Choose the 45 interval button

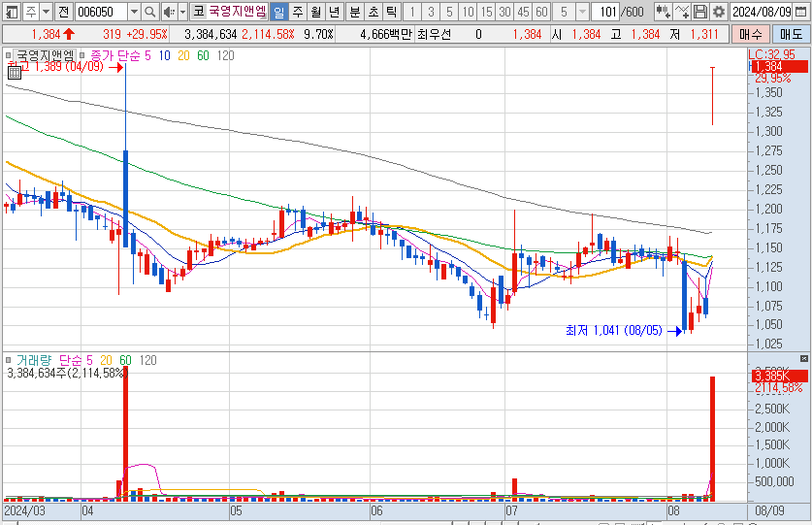(x=524, y=12)
